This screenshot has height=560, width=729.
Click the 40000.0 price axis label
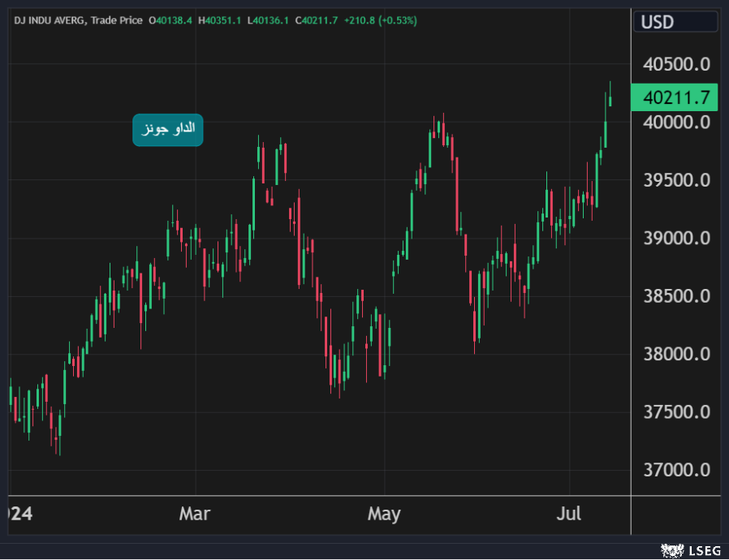point(676,123)
